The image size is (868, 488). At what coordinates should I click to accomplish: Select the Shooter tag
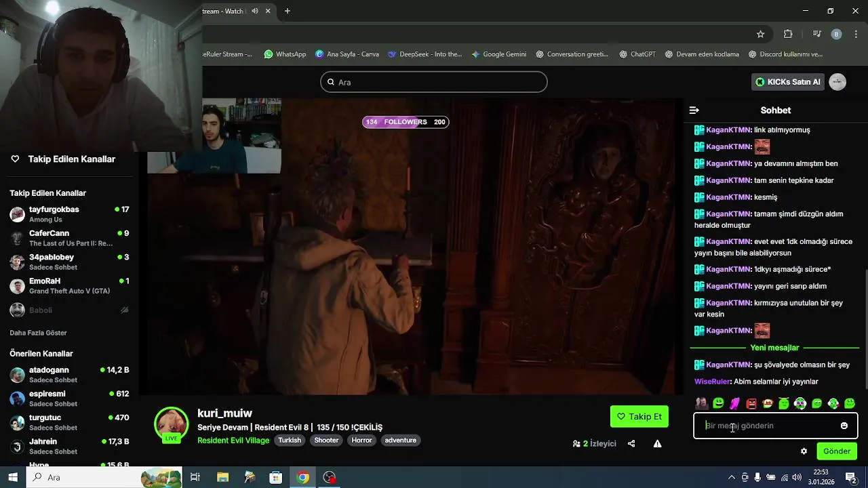pyautogui.click(x=326, y=440)
